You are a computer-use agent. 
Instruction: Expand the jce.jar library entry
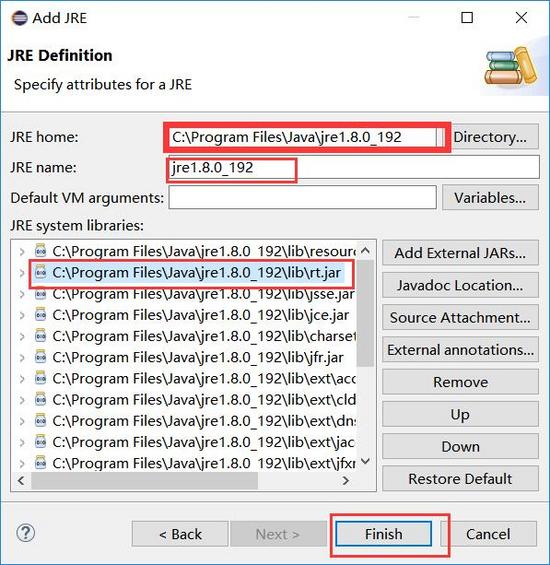coord(22,315)
